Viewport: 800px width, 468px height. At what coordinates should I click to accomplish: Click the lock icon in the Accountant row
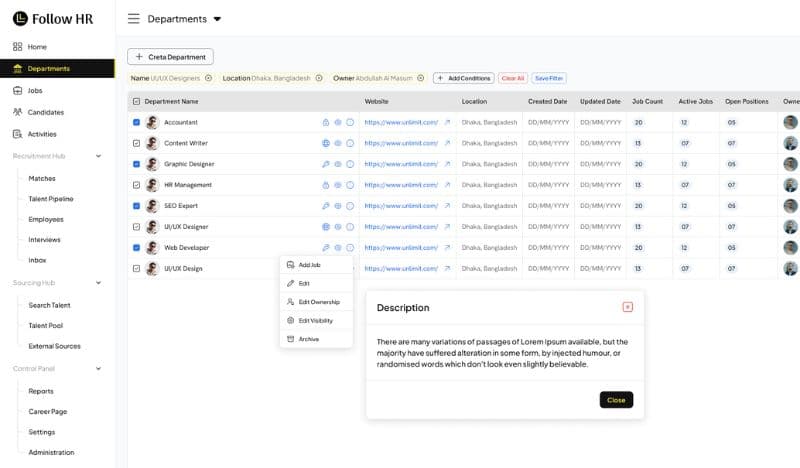coord(325,122)
